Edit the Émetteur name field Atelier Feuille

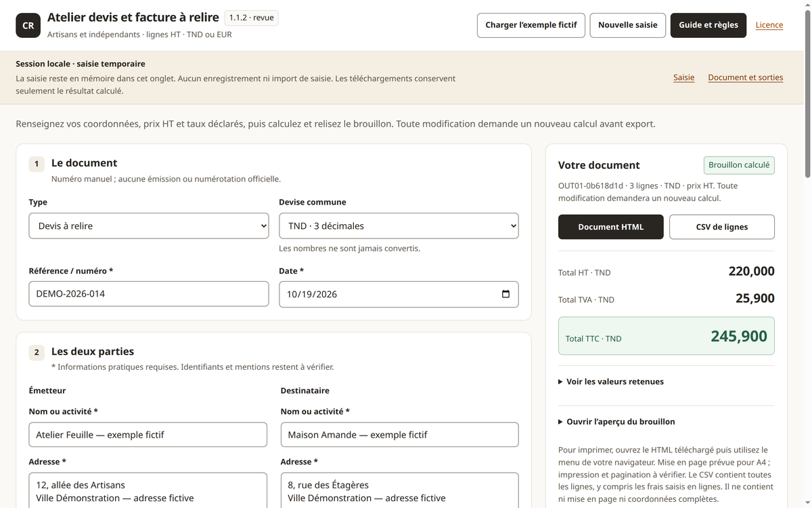coord(148,435)
